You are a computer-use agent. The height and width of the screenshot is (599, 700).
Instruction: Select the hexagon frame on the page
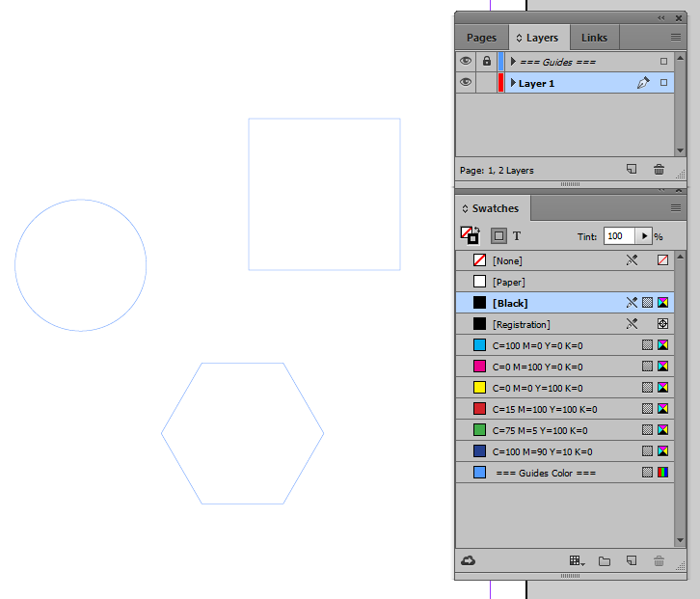click(242, 433)
